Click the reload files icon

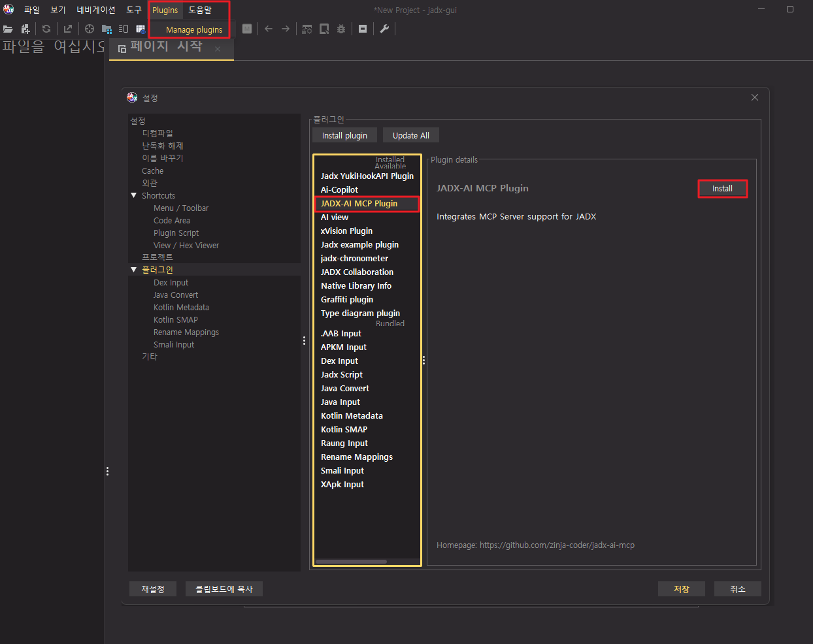[46, 29]
